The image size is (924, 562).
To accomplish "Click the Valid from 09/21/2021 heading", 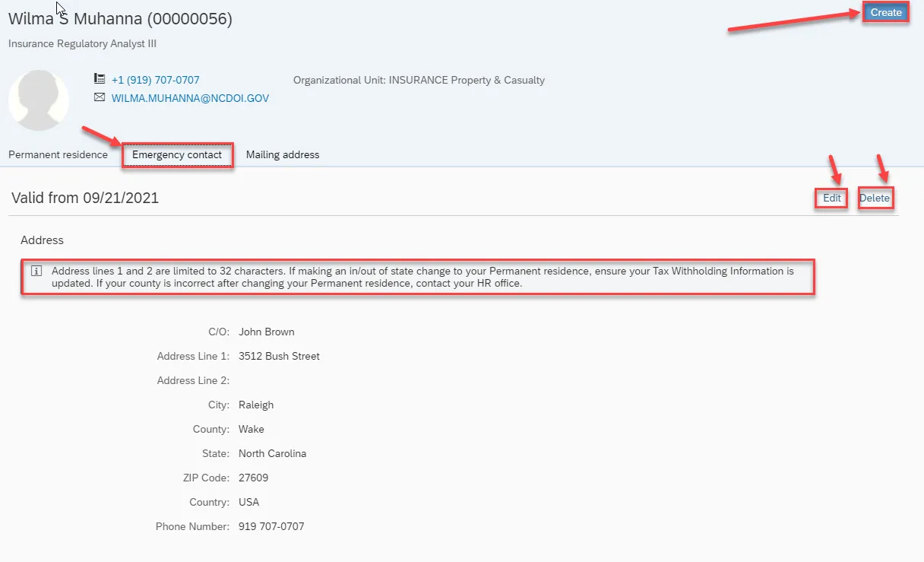I will [85, 198].
